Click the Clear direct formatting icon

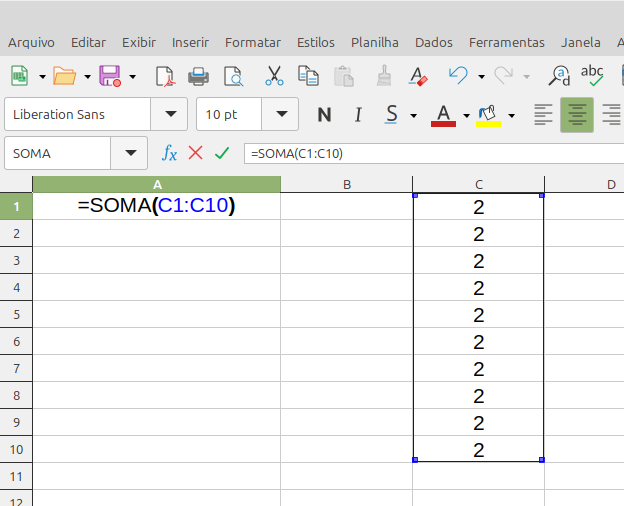[418, 76]
